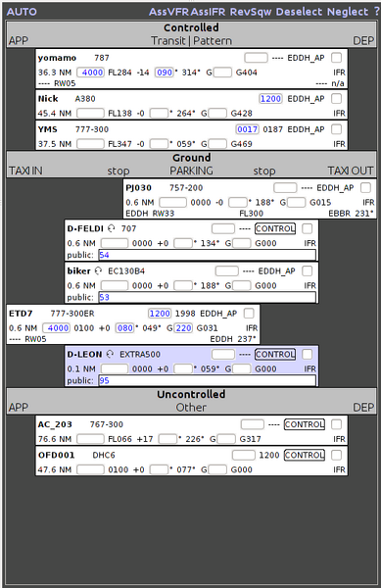Click ETD7 assigned heading 080 field
The height and width of the screenshot is (588, 381).
124,327
